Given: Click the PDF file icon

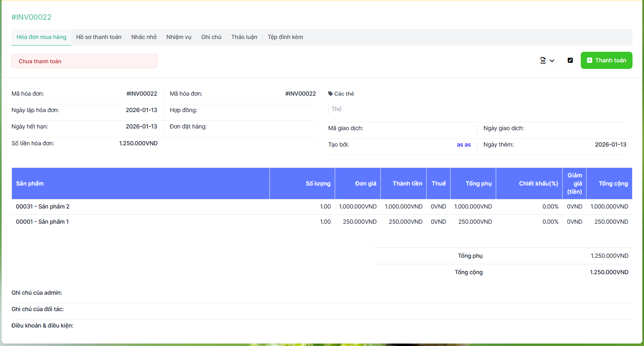Looking at the screenshot, I should [543, 61].
